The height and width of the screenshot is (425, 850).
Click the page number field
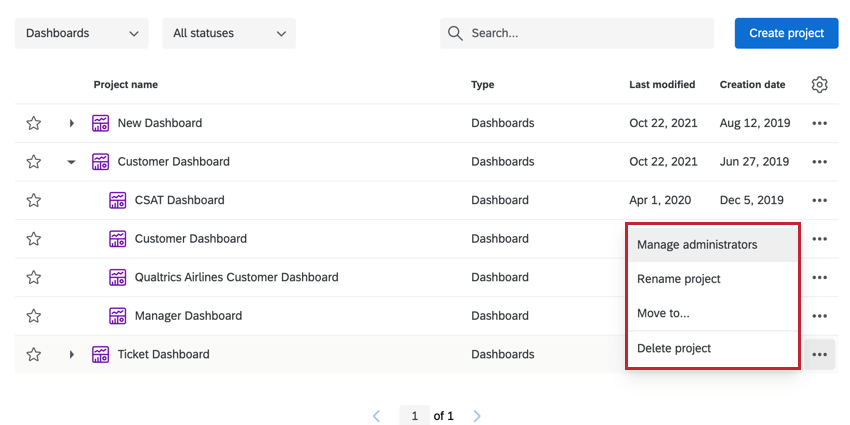(414, 416)
